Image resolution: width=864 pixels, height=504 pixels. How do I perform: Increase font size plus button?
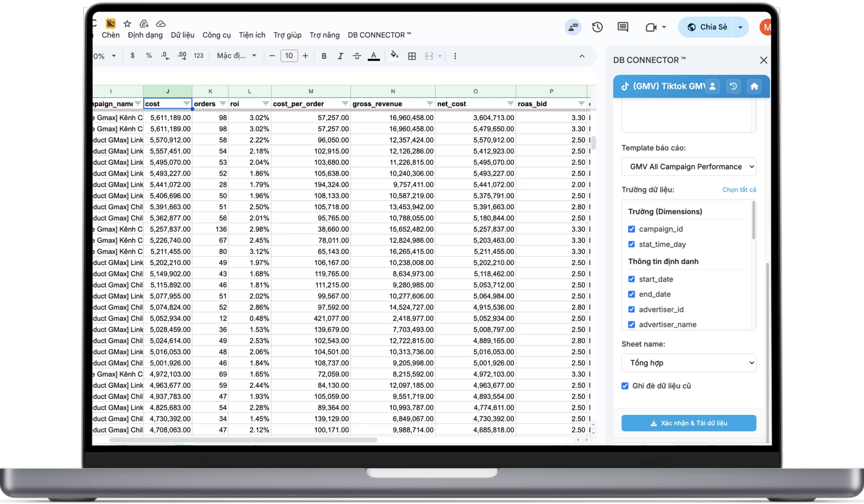pyautogui.click(x=305, y=56)
